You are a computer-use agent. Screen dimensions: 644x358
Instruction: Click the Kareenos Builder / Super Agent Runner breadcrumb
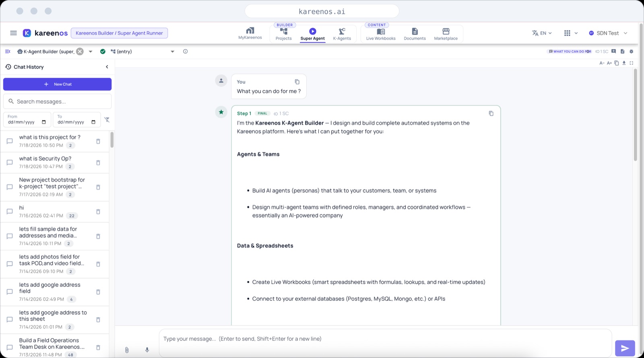[119, 33]
